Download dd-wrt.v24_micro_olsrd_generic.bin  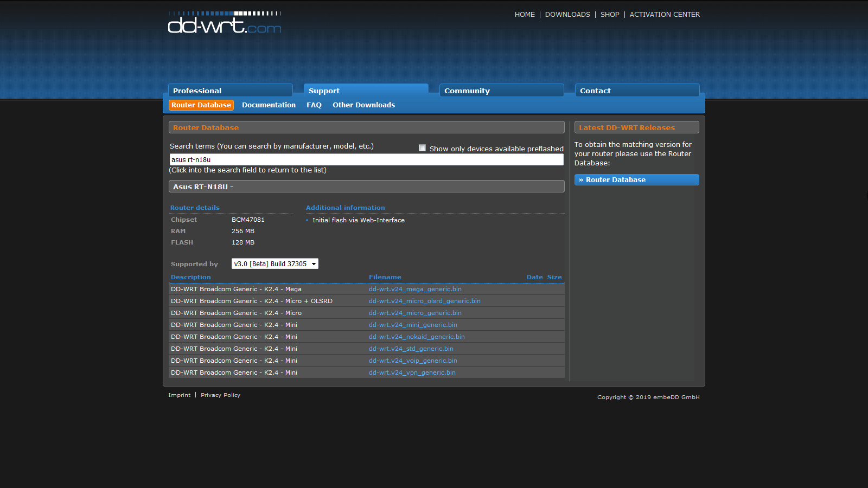pos(425,301)
